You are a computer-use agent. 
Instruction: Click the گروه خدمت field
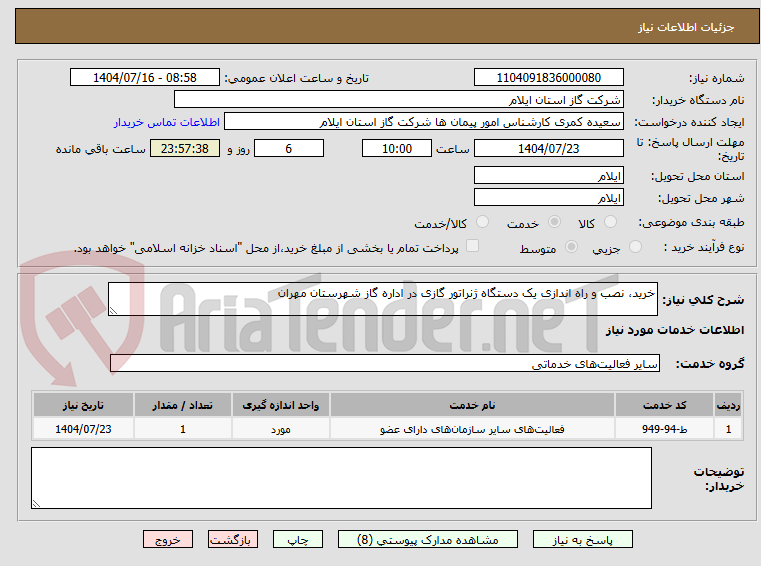(385, 364)
